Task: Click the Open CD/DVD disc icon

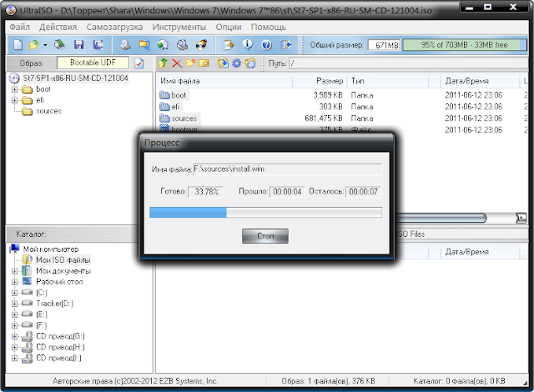Action: (x=59, y=44)
